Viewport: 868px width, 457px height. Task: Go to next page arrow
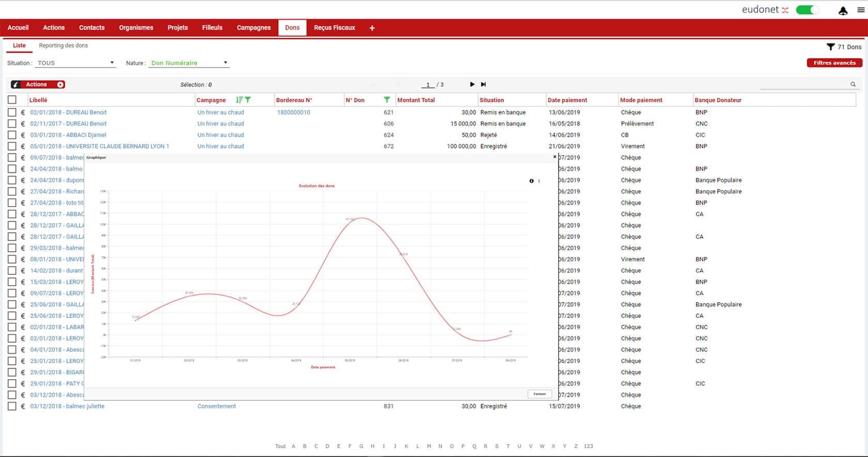(472, 84)
